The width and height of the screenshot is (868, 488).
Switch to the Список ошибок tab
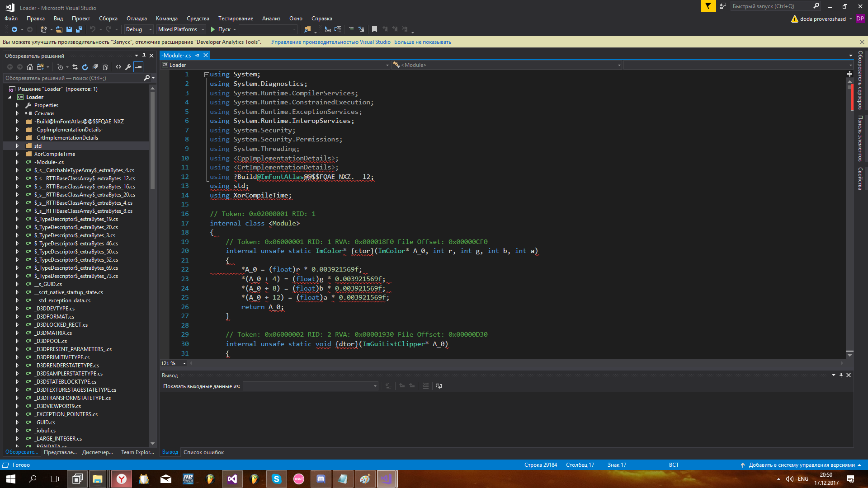(203, 452)
